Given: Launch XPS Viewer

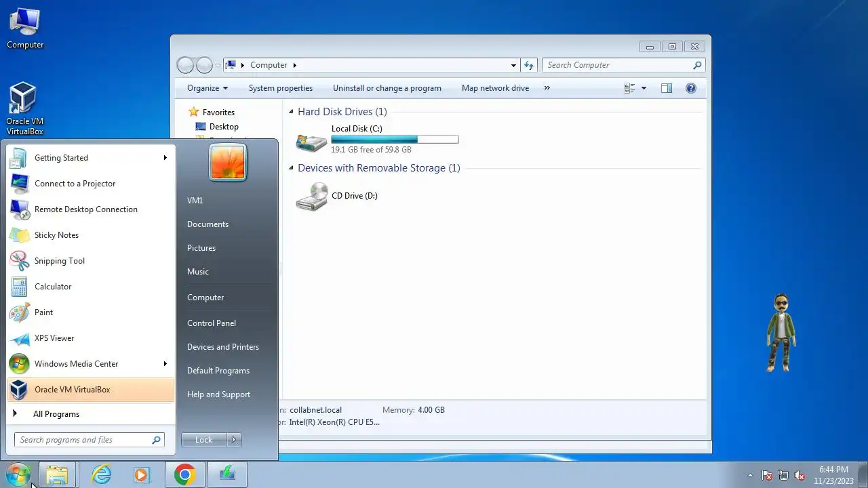Looking at the screenshot, I should click(91, 338).
